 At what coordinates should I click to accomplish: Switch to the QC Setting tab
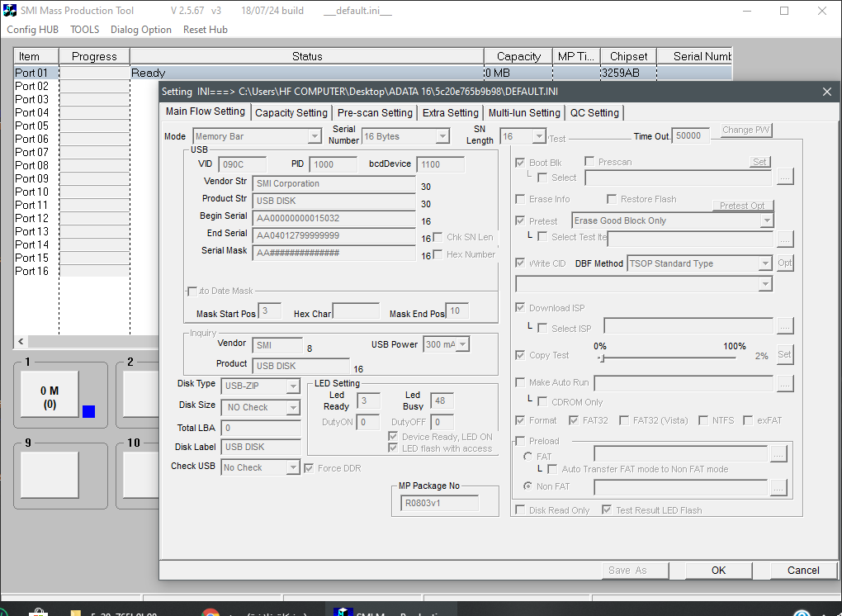click(x=594, y=113)
